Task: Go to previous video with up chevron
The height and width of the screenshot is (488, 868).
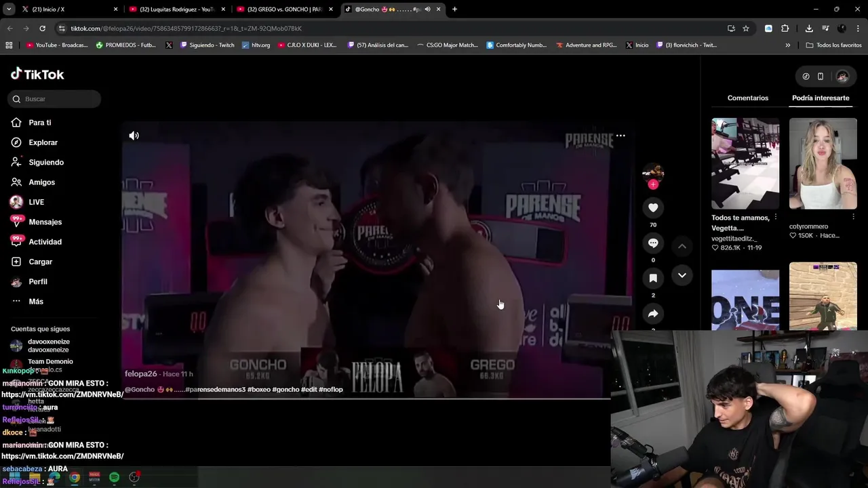Action: pos(682,246)
